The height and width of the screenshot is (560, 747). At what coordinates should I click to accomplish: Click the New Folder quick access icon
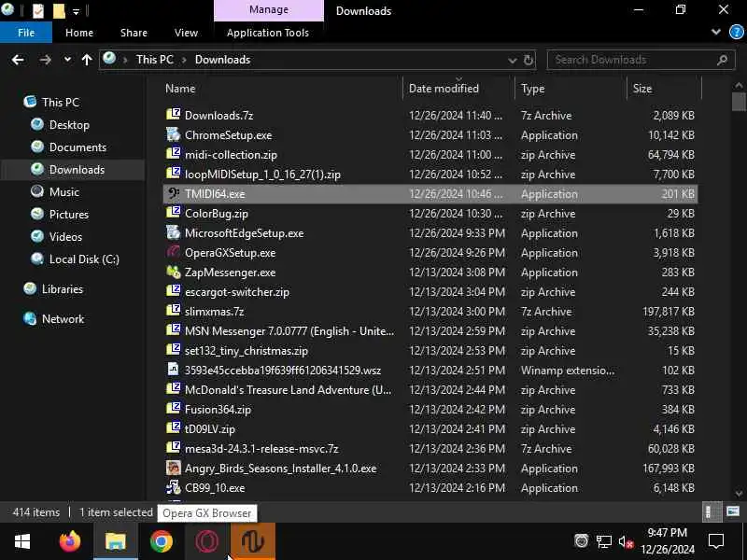click(x=59, y=10)
